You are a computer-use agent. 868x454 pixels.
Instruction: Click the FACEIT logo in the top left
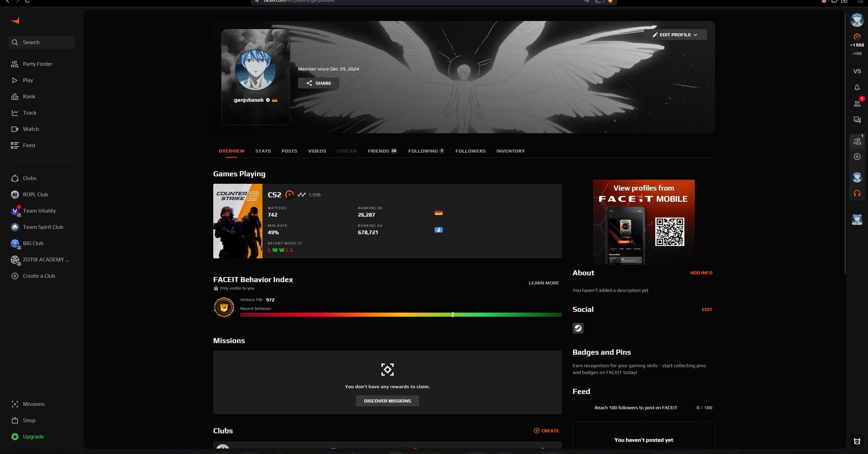click(x=14, y=20)
